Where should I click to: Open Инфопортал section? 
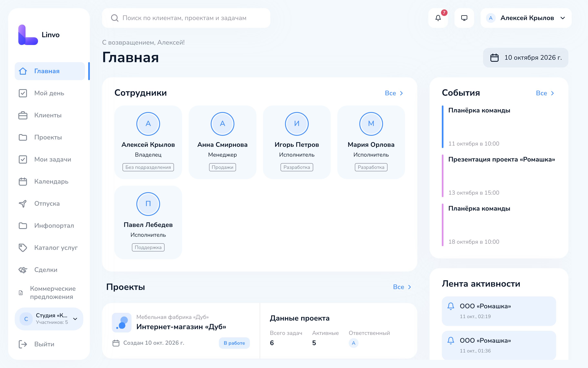pyautogui.click(x=50, y=226)
